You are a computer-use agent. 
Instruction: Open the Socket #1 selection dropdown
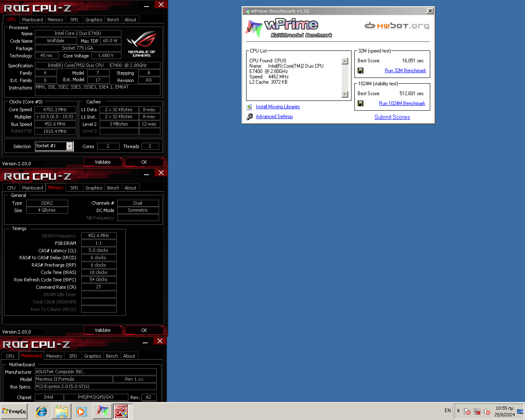coord(70,146)
